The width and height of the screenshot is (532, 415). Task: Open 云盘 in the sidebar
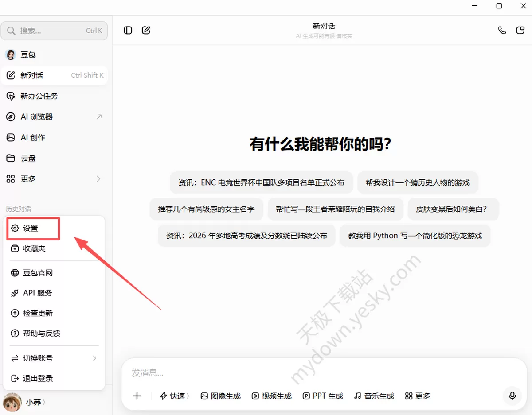pyautogui.click(x=54, y=158)
